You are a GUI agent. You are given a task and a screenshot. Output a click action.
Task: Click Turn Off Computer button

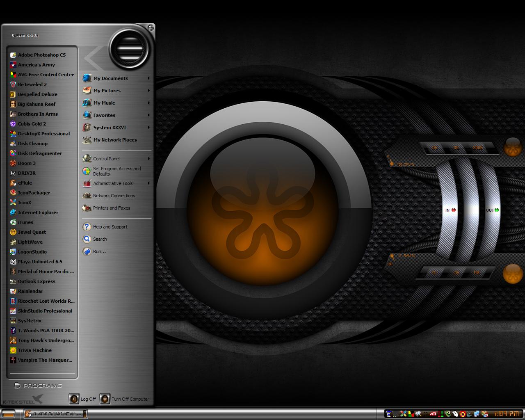[x=125, y=399]
